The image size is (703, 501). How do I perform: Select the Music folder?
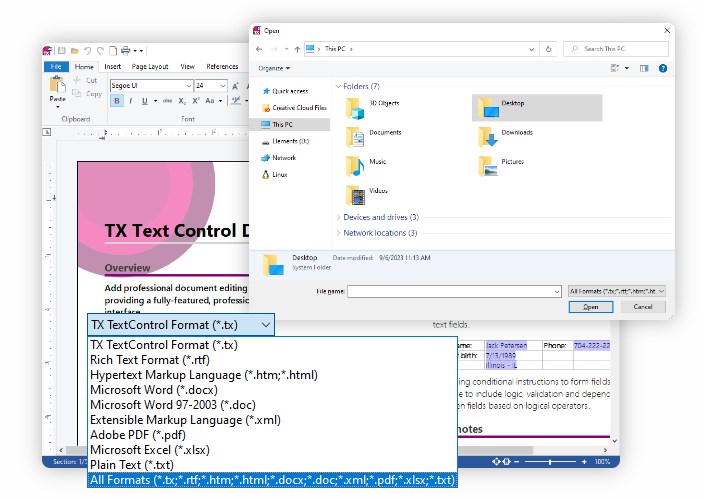365,166
